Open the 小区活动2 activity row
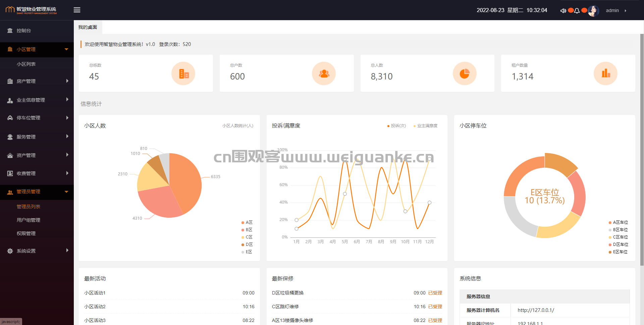Viewport: 644px width, 325px height. pos(169,307)
